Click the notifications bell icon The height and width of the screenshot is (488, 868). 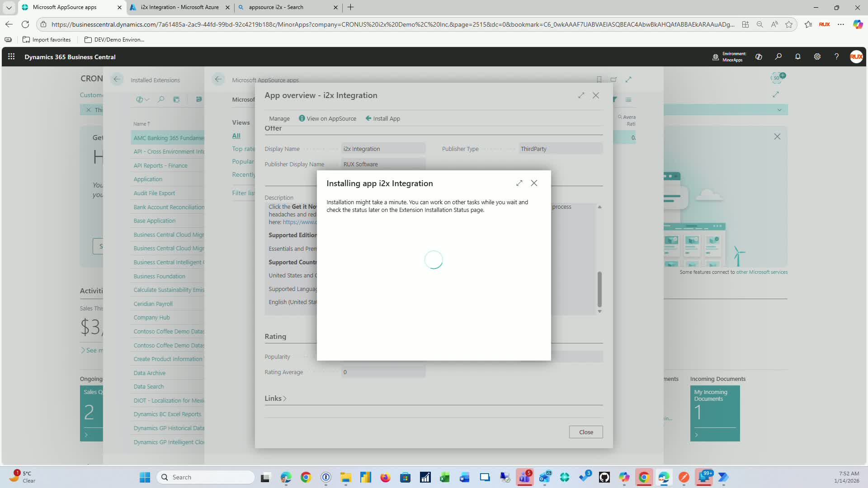pos(797,57)
